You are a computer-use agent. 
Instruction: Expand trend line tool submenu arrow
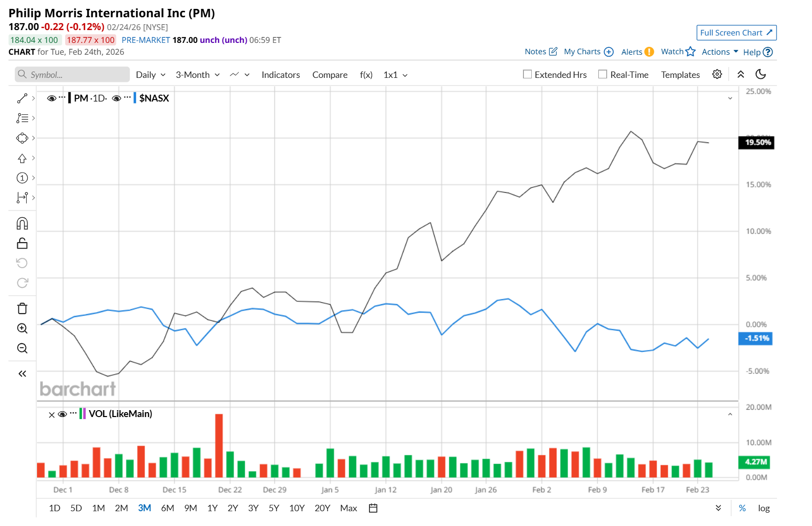[33, 99]
